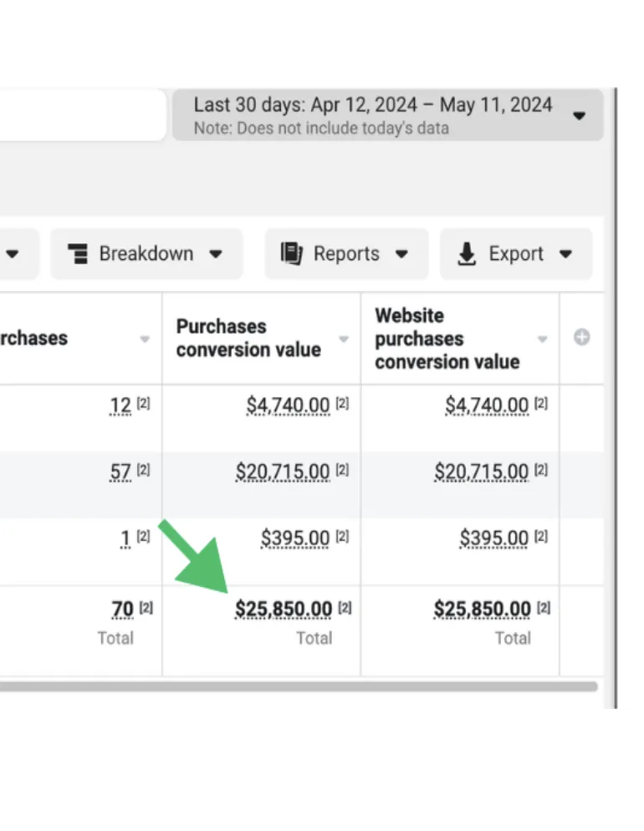Click the Breakdown icon

point(78,254)
